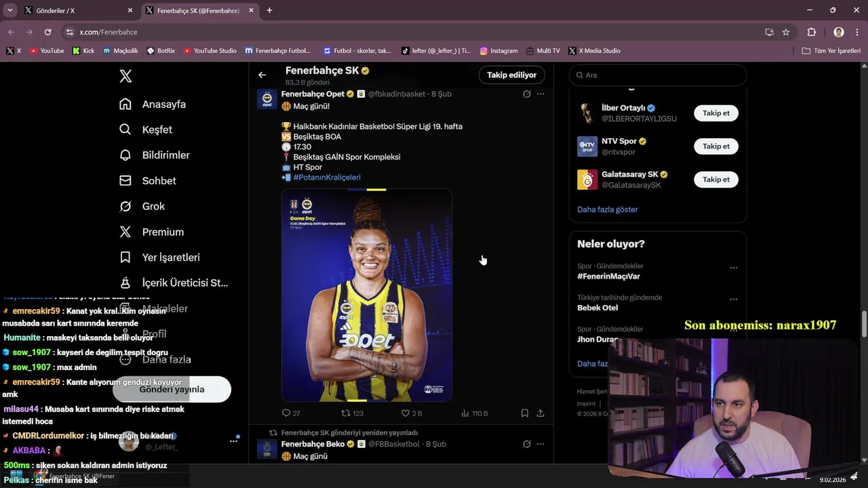Bookmark the Fenerbahçe Opet post
This screenshot has width=868, height=488.
coord(525,413)
